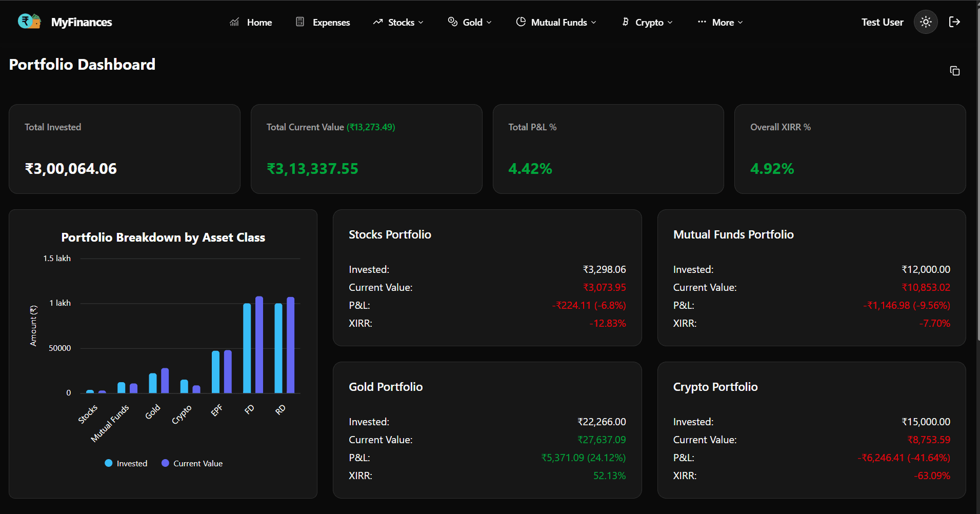Select the Gold coins icon
Image resolution: width=980 pixels, height=514 pixels.
click(453, 22)
